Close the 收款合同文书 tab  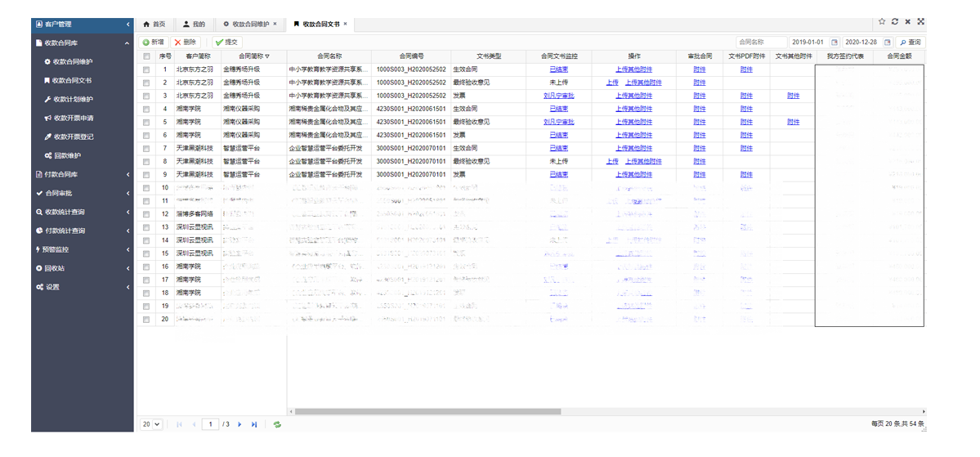tap(345, 24)
